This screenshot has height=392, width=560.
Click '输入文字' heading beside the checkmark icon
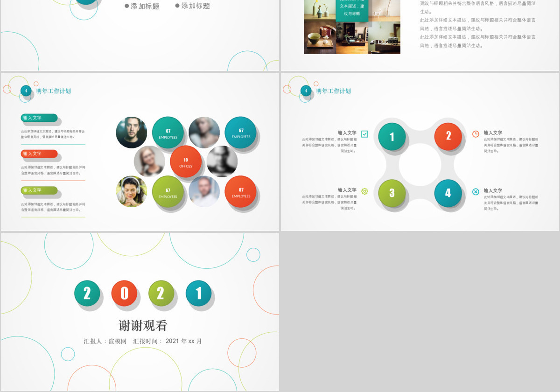coord(347,133)
